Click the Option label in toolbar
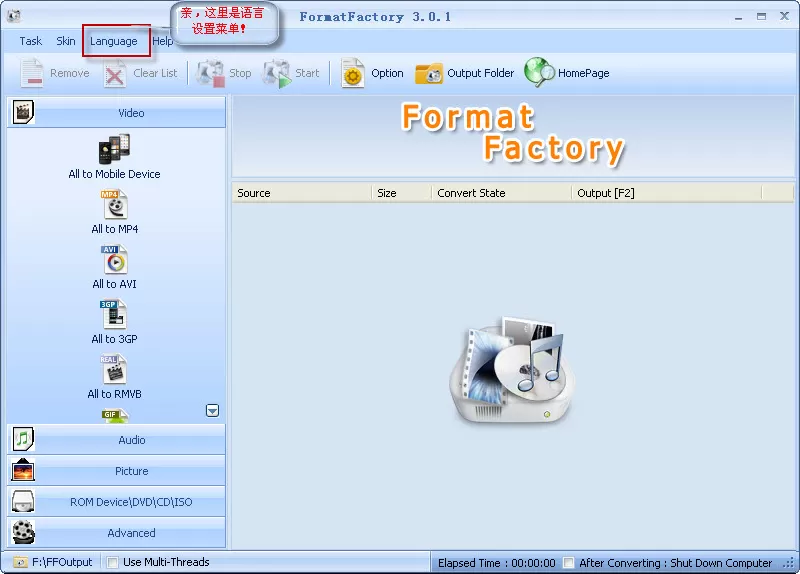 click(387, 73)
